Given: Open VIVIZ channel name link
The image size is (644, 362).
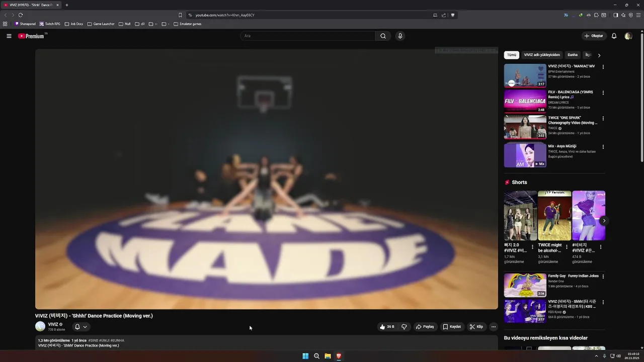Looking at the screenshot, I should coord(53,324).
